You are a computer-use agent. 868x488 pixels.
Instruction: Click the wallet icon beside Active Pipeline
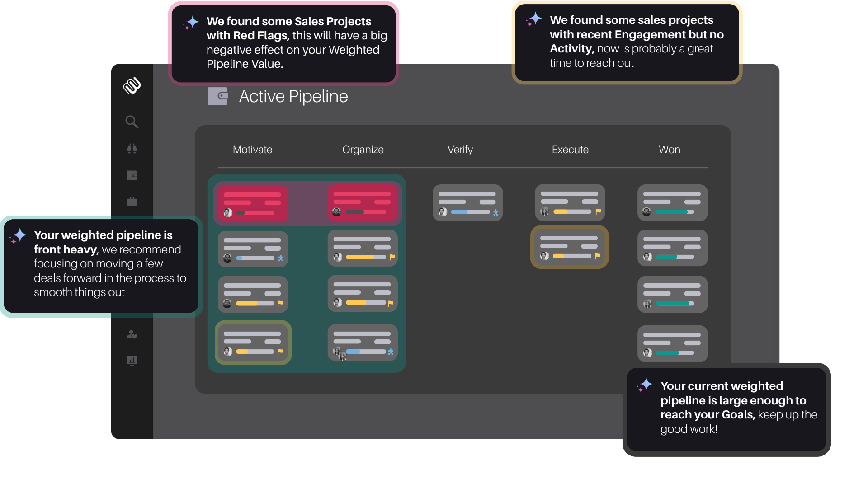coord(217,96)
